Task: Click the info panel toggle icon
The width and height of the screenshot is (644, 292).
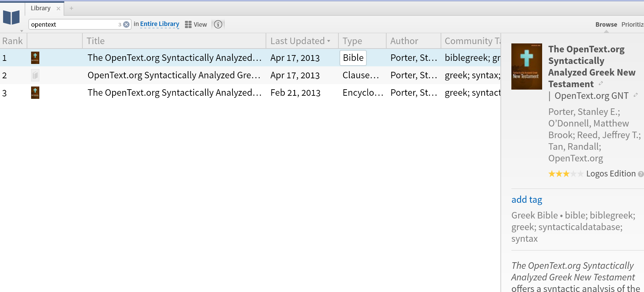Action: pyautogui.click(x=218, y=24)
